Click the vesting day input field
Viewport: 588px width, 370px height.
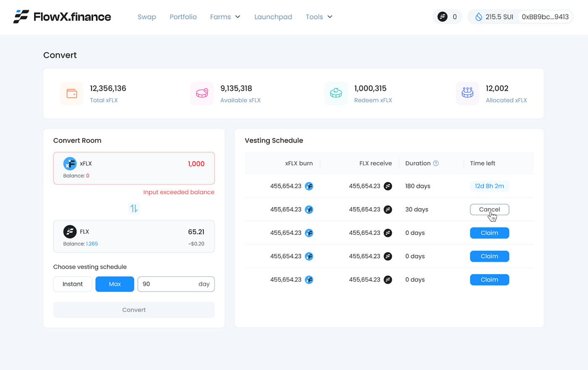176,284
